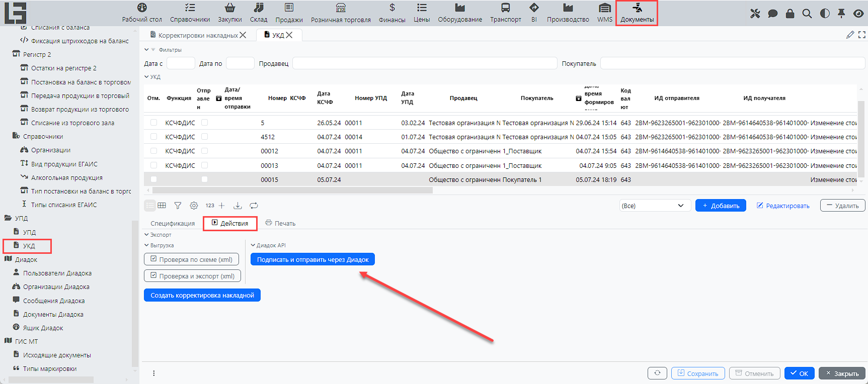Tick the checkbox of row 00015
The height and width of the screenshot is (384, 868).
(x=154, y=179)
